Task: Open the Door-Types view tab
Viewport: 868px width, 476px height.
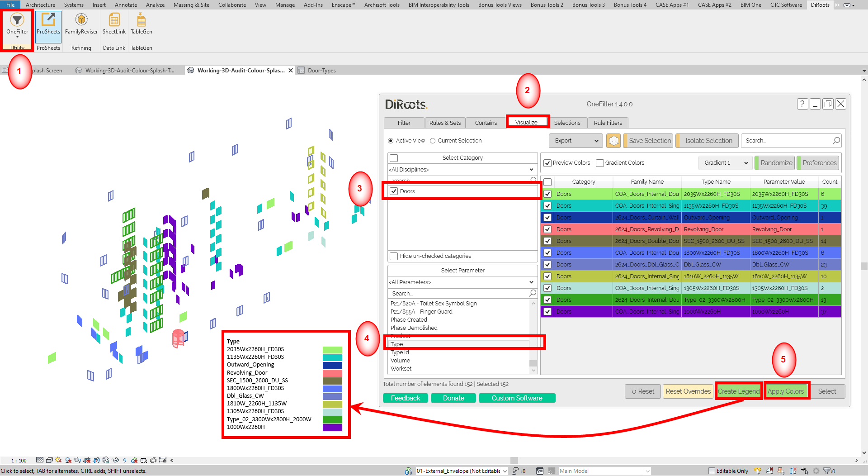Action: [x=321, y=70]
